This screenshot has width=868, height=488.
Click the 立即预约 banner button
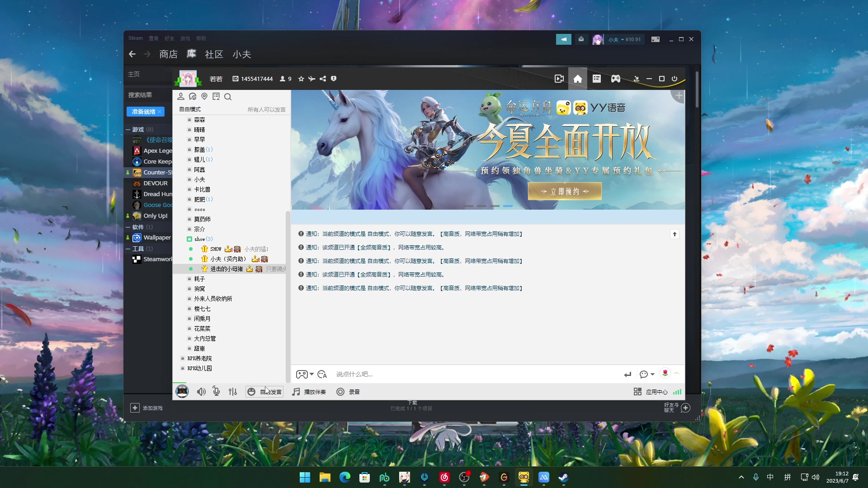pos(565,191)
